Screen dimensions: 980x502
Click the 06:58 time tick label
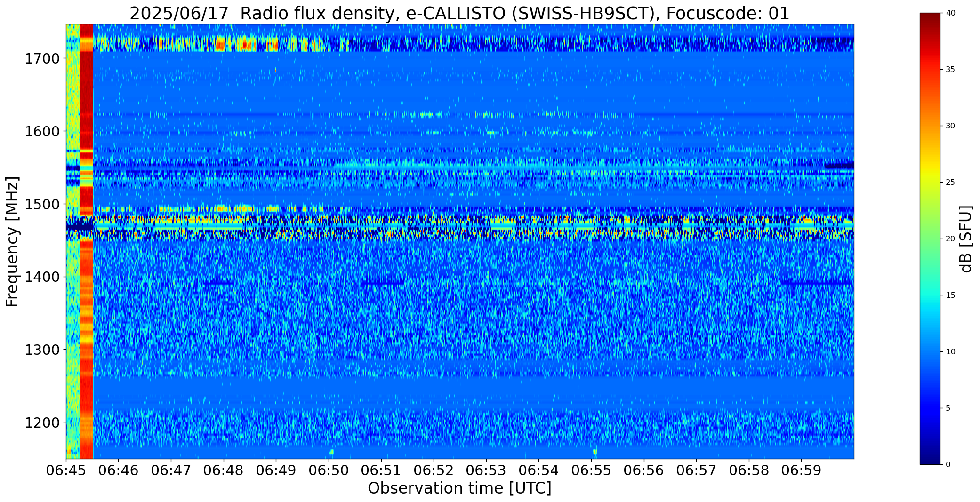[749, 470]
